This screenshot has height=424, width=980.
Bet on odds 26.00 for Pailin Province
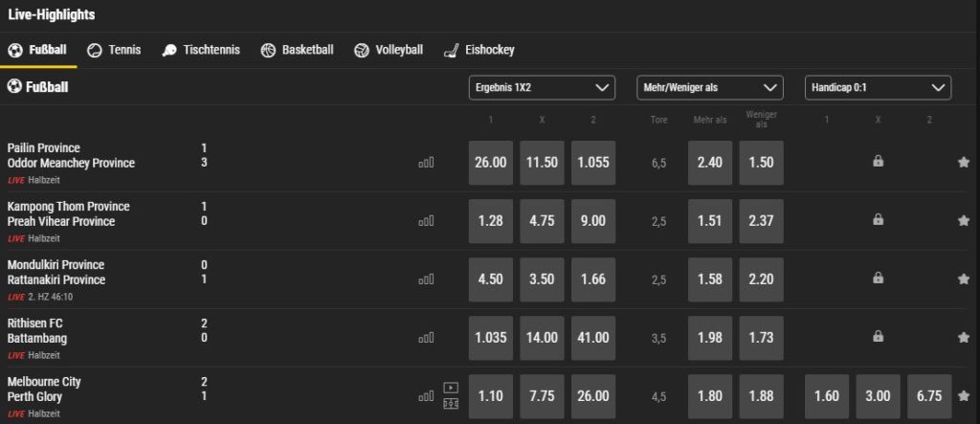(491, 163)
